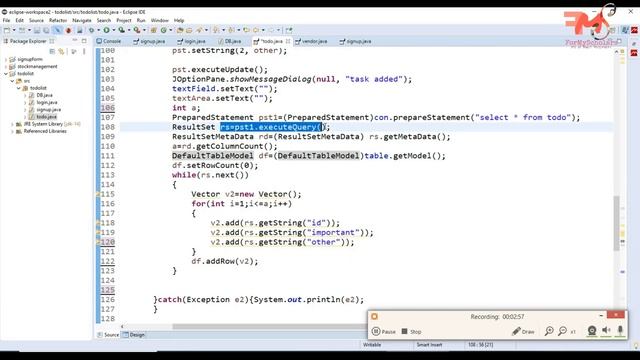
Task: Click the Open Type toolbar icon
Action: 180,30
